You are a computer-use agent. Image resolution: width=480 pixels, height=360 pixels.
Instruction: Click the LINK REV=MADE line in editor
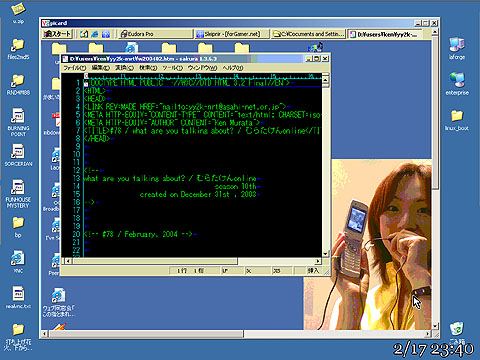[x=184, y=107]
